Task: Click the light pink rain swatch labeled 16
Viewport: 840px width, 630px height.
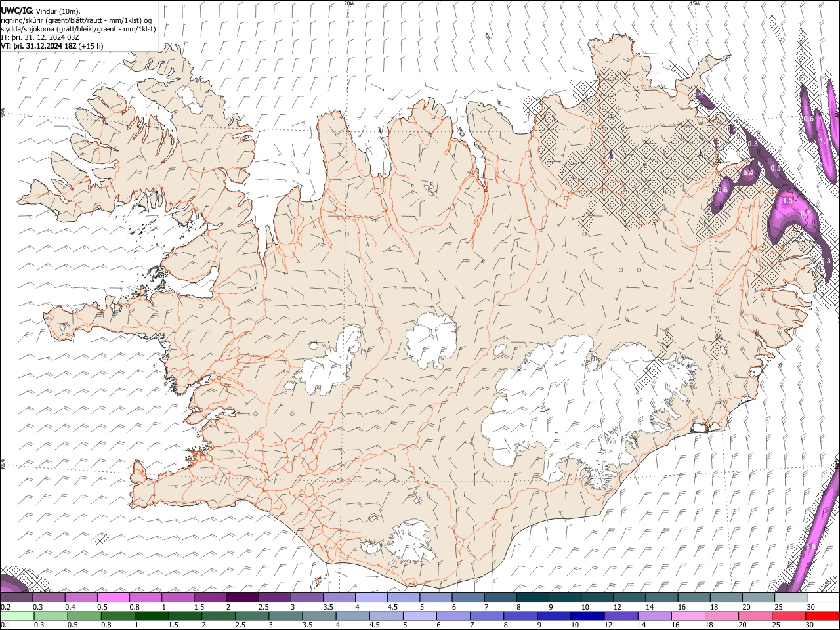Action: (688, 616)
